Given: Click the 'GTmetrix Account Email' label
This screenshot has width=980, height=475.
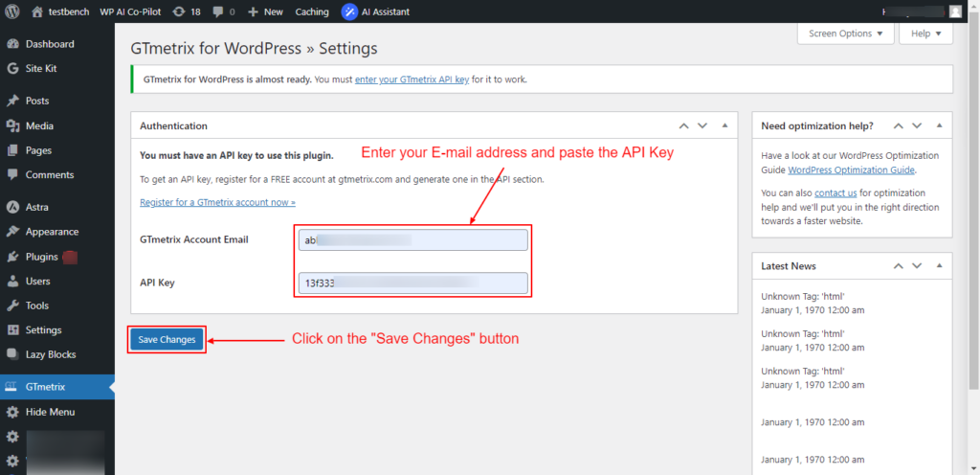Looking at the screenshot, I should (194, 239).
